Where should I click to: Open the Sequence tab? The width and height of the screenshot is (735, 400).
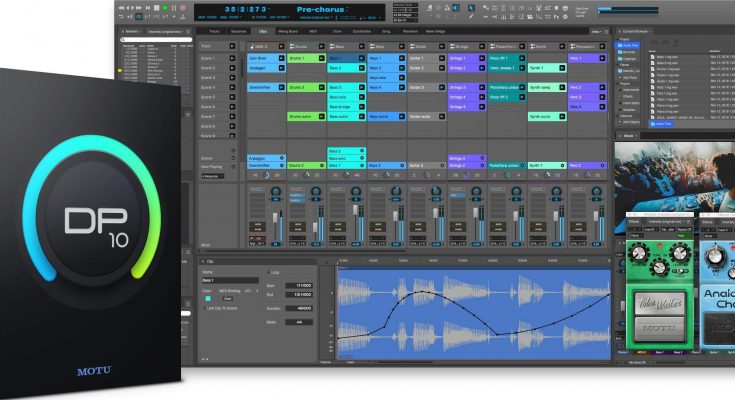pos(238,31)
